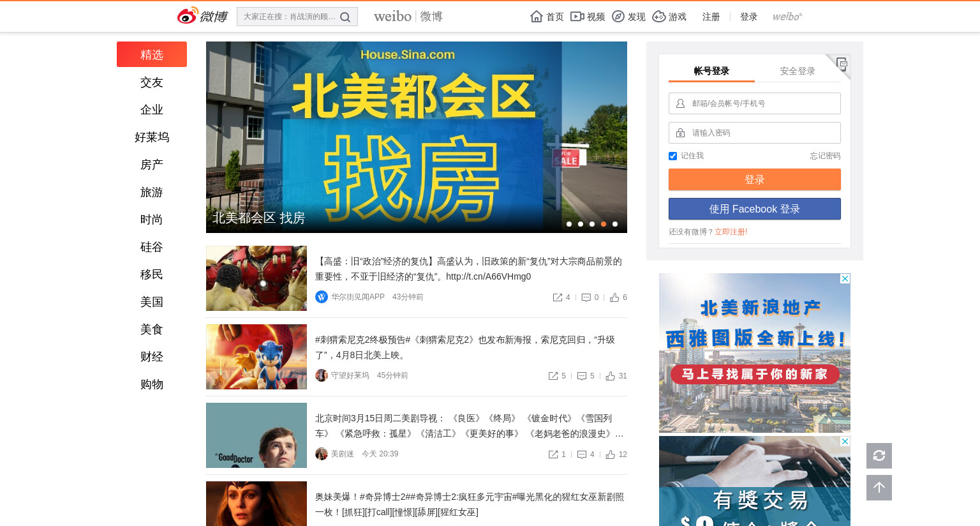Screen dimensions: 980x526
Task: Switch to QR code login corner icon
Action: coord(842,63)
